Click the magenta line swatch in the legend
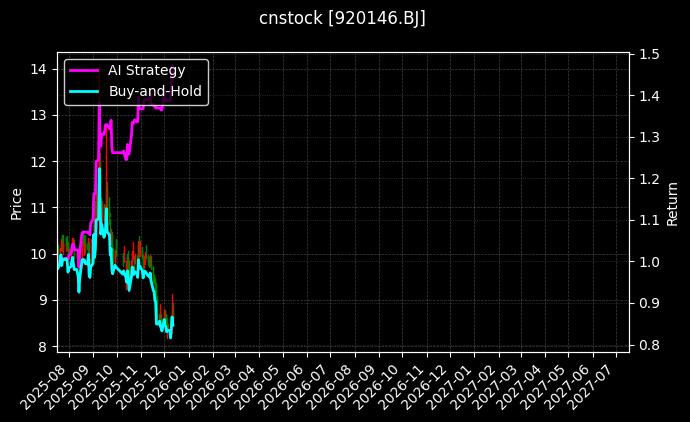This screenshot has height=422, width=690. click(84, 70)
